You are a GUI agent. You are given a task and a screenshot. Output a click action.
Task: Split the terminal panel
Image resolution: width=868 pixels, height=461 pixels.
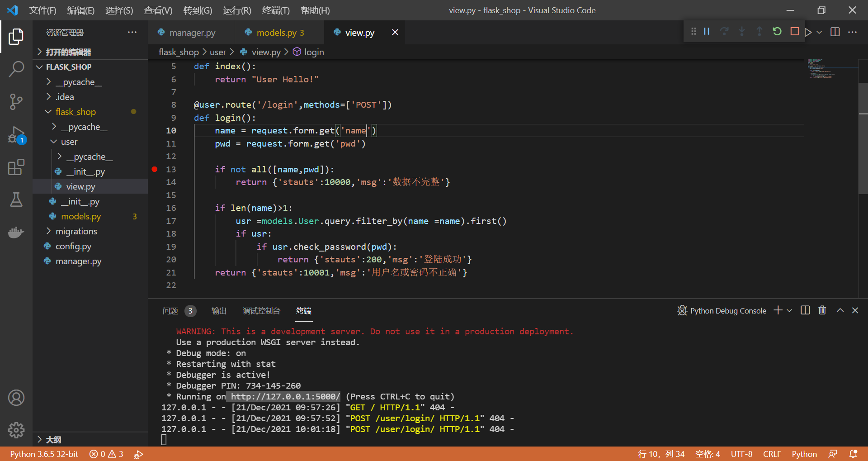(805, 310)
